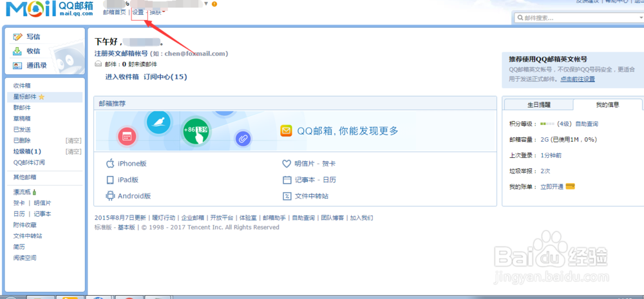644x299 pixels.
Task: Click 自助查询 beside 积分等级
Action: (x=587, y=124)
